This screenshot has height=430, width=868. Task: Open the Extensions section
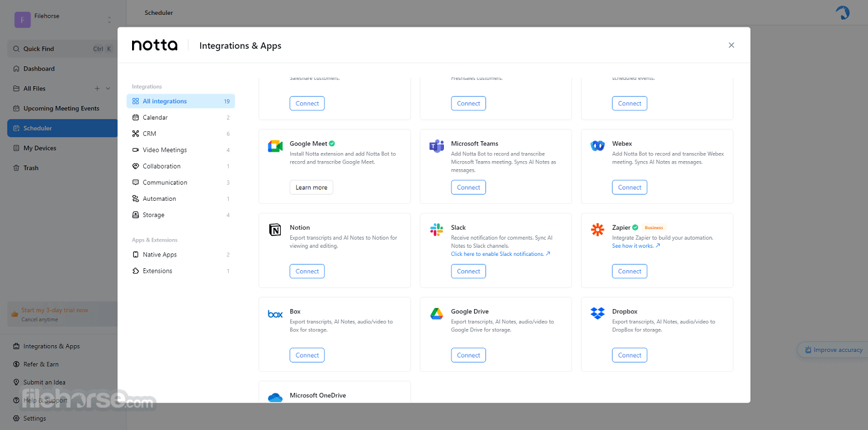coord(180,271)
